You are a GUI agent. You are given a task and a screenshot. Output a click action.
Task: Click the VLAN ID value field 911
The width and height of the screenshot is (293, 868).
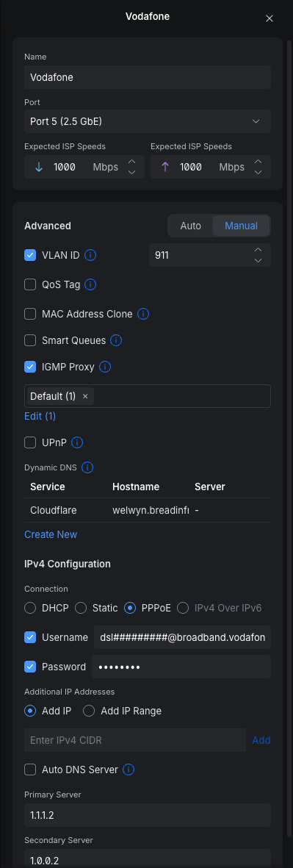[x=200, y=255]
